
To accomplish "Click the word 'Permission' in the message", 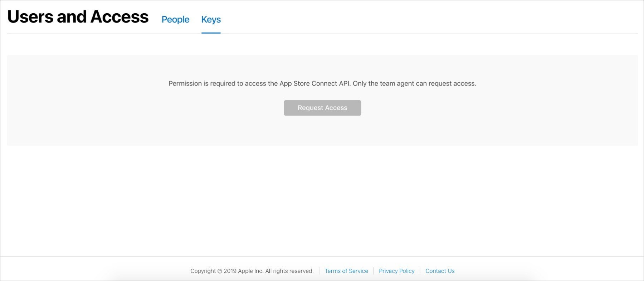I will pos(185,83).
